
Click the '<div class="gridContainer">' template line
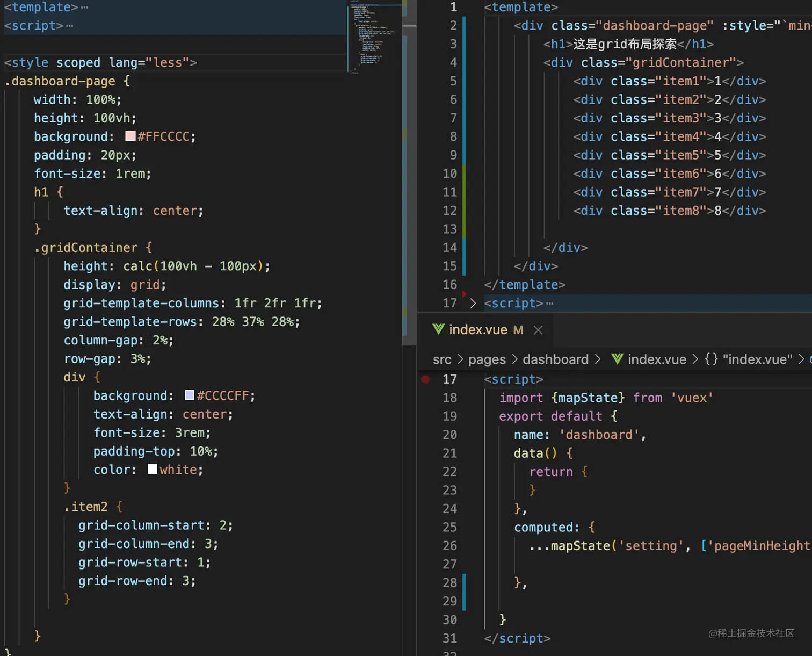[643, 63]
